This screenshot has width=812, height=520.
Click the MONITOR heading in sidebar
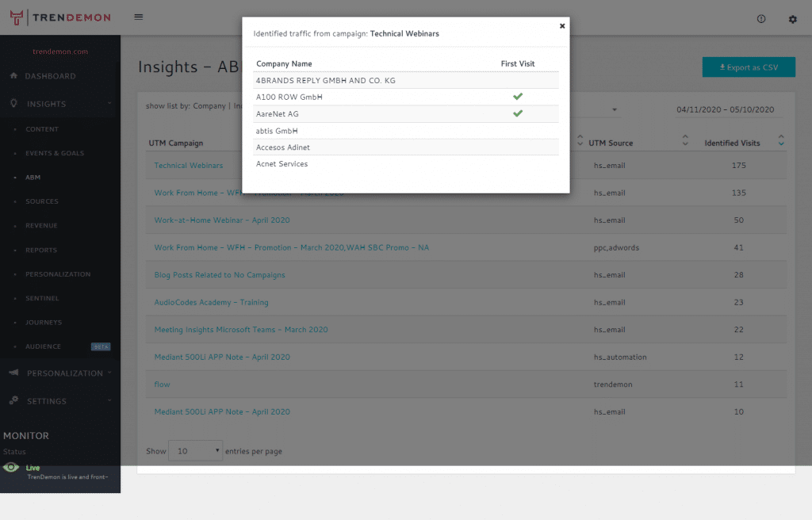(x=26, y=435)
